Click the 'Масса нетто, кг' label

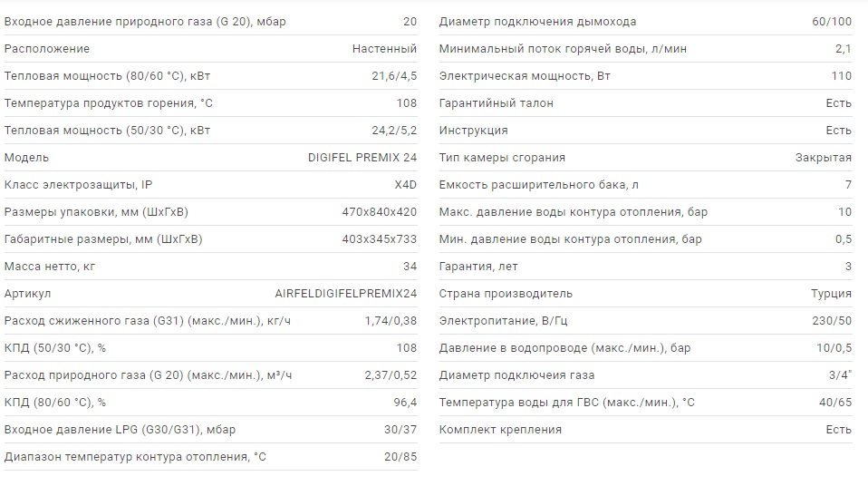[x=49, y=267]
